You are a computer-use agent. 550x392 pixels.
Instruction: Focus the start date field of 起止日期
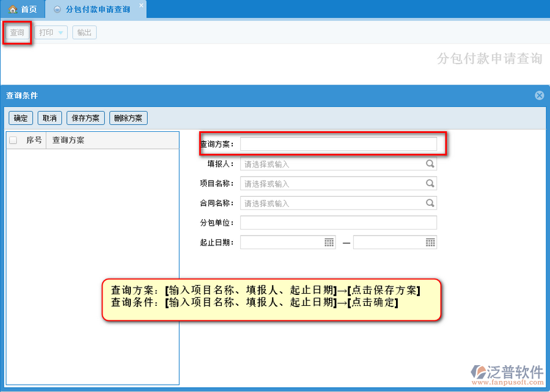[x=288, y=242]
